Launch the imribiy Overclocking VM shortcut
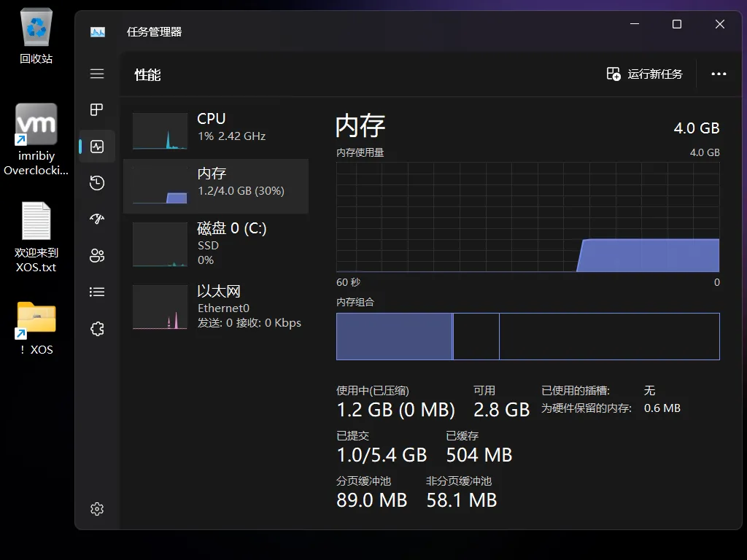The height and width of the screenshot is (560, 747). [x=35, y=124]
